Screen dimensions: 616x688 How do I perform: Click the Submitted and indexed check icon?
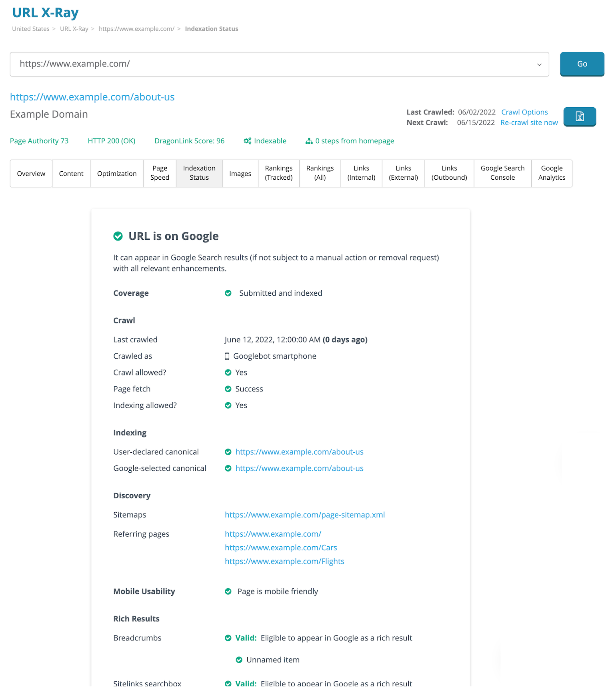228,293
